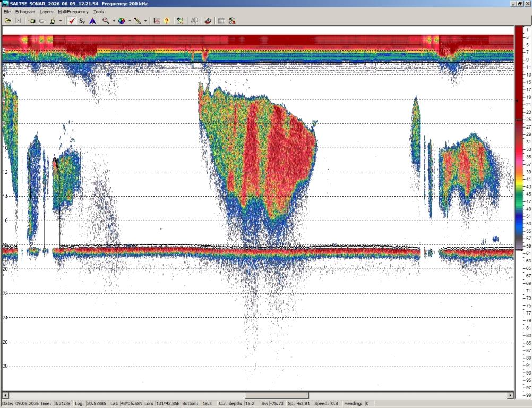Click the horizontal scrollbar right arrow

click(x=511, y=395)
